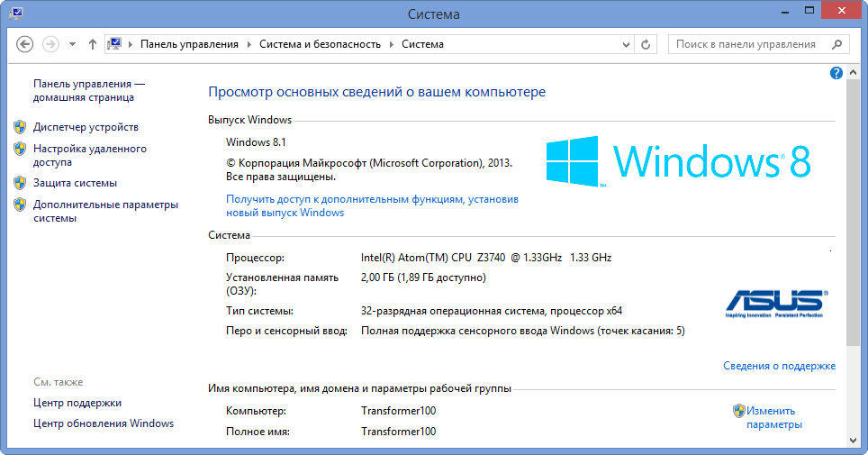Click the search magnifier icon
Screen dimensions: 868x455
click(837, 44)
